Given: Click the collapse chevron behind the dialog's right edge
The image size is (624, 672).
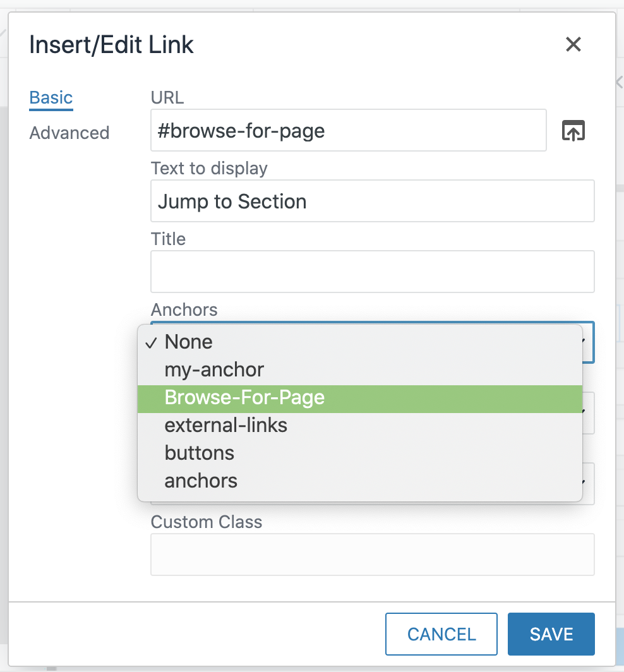Looking at the screenshot, I should click(619, 82).
